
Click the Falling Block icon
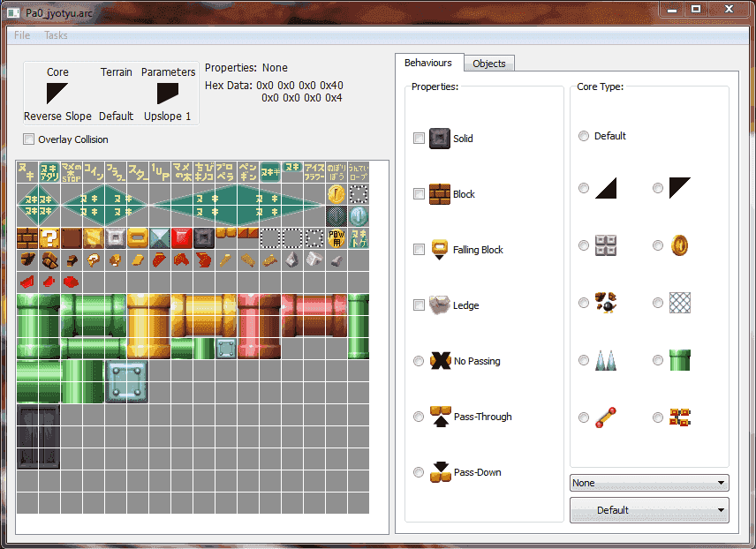pos(440,250)
